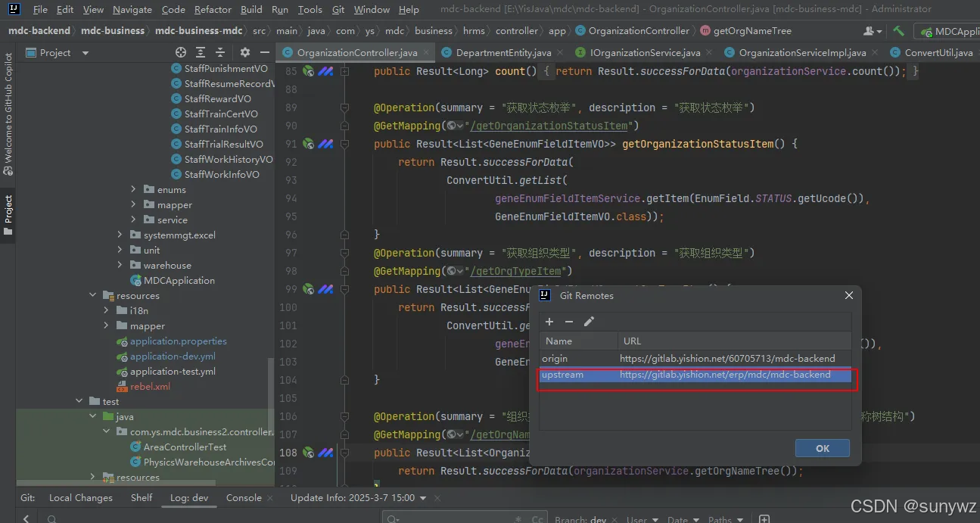This screenshot has height=523, width=980.
Task: Switch to Console tab
Action: click(244, 498)
